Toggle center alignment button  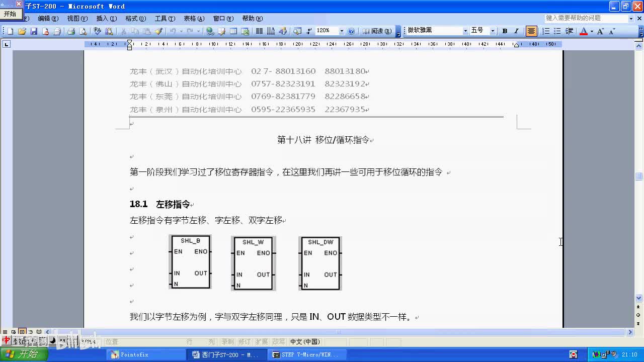click(531, 31)
